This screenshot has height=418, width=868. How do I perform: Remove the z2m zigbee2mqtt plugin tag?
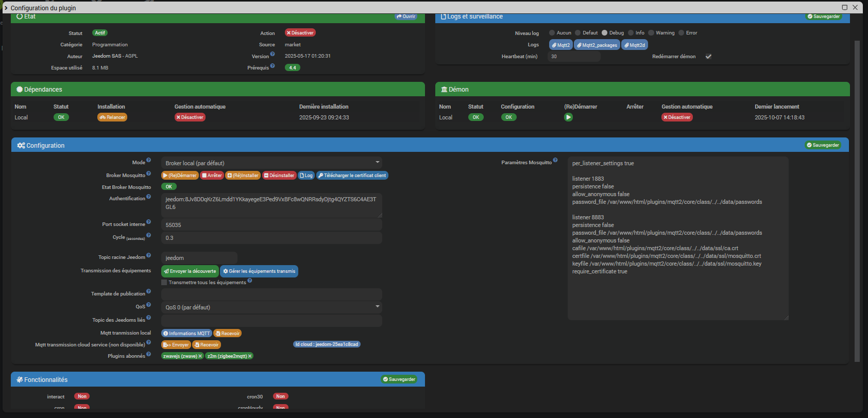[250, 356]
